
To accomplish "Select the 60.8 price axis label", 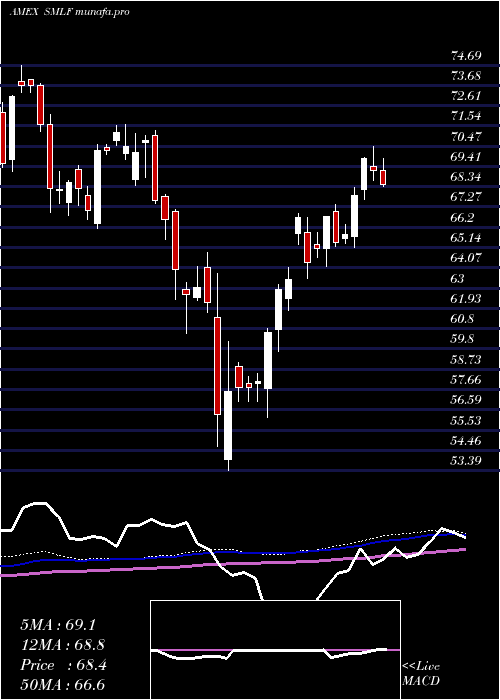I will [463, 319].
